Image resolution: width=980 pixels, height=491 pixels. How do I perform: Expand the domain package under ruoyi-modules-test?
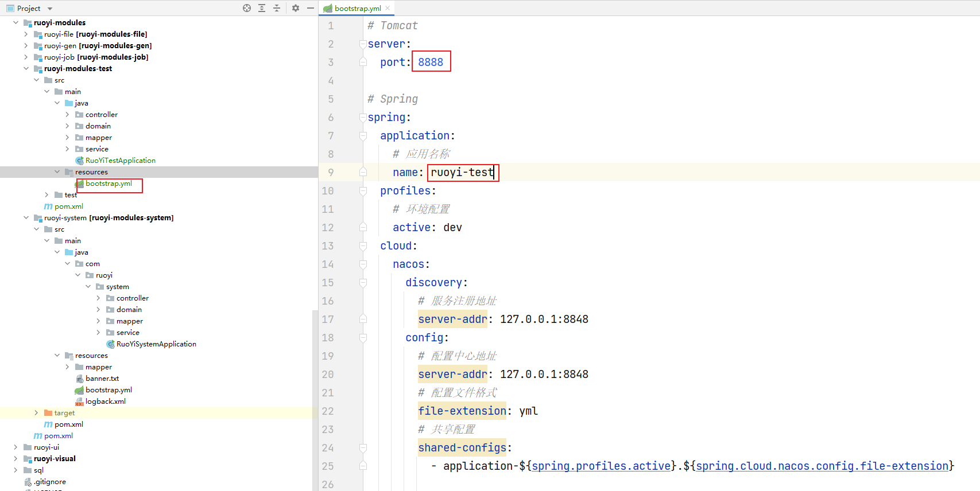tap(67, 126)
